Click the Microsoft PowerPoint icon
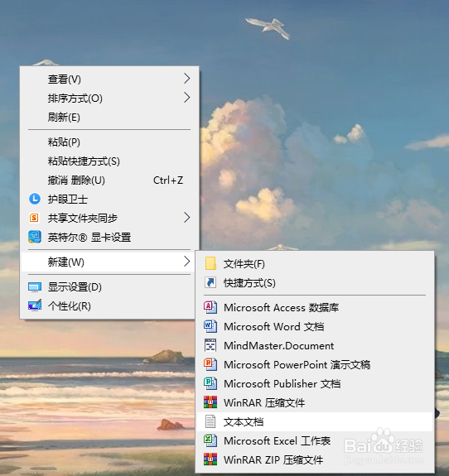The image size is (449, 476). click(210, 364)
